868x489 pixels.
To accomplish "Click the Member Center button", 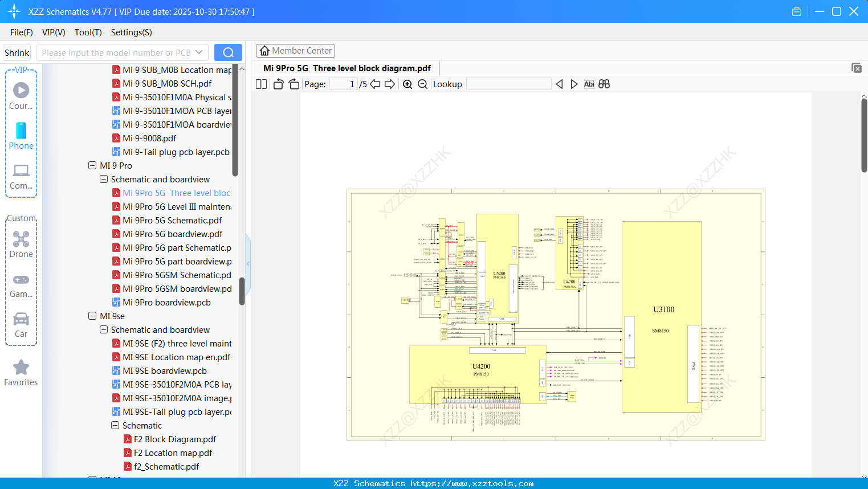I will pyautogui.click(x=295, y=51).
